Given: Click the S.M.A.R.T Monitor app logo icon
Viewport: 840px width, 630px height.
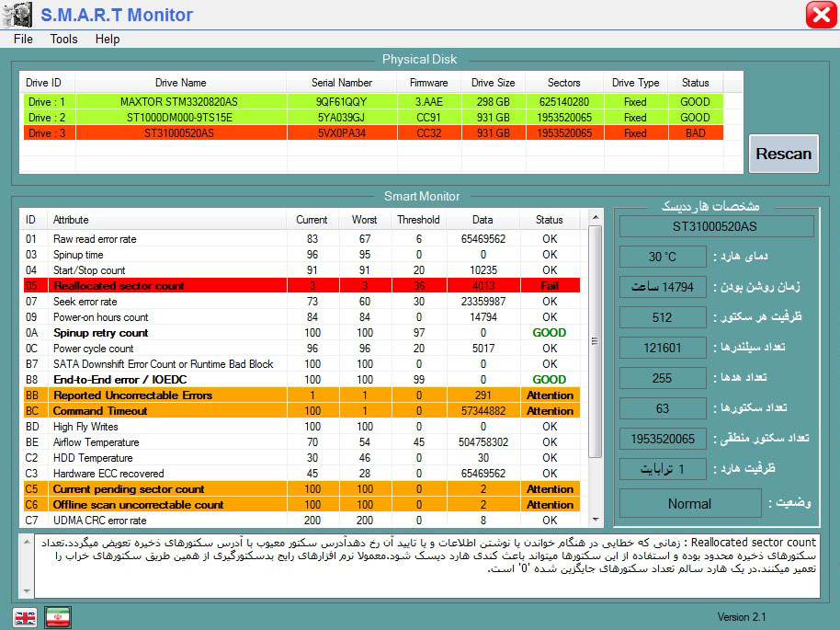Looking at the screenshot, I should 17,15.
